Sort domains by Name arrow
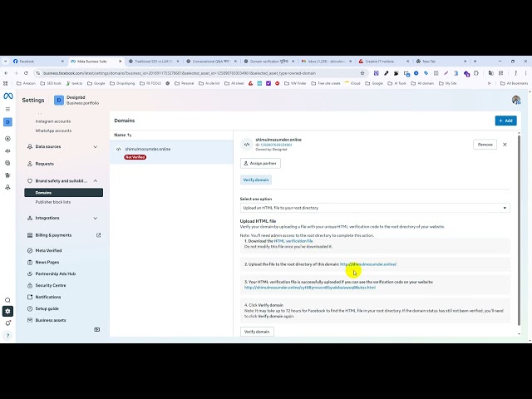This screenshot has width=532, height=399. [130, 135]
